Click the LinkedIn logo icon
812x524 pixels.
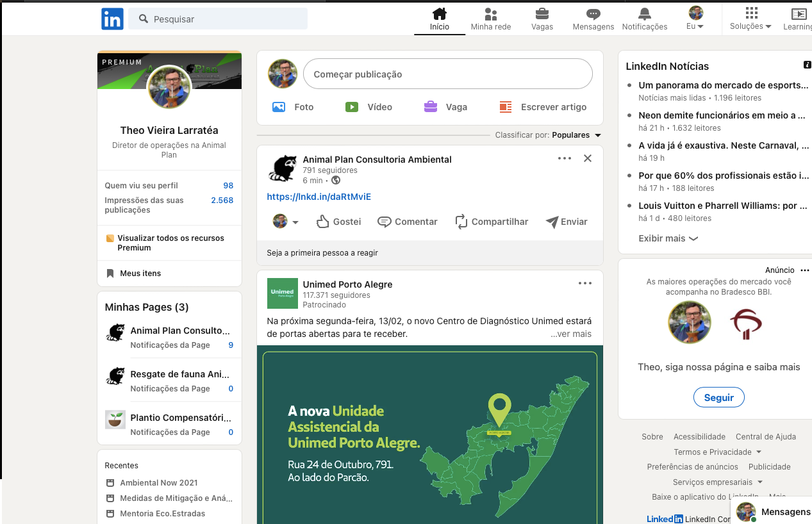pos(112,19)
